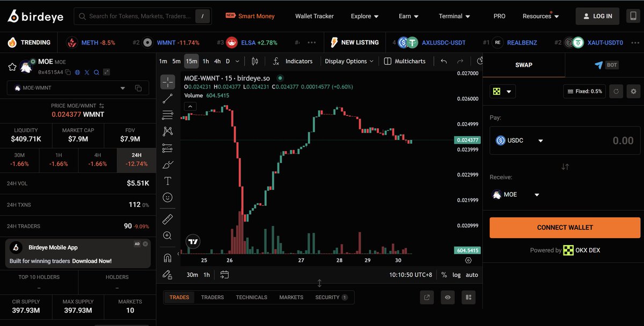Add MOE to favorites with star icon
The height and width of the screenshot is (326, 644).
click(x=12, y=66)
